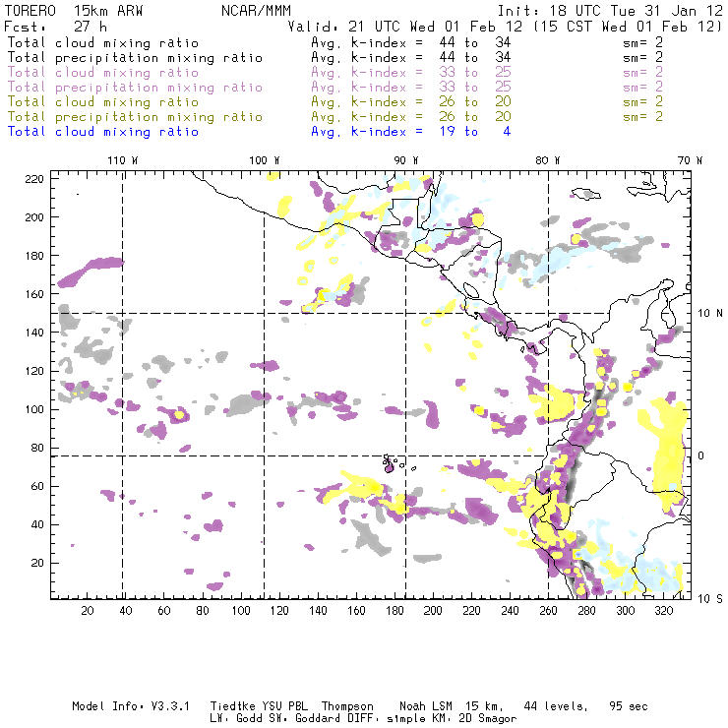Click the '240' x-axis tick label
The width and height of the screenshot is (728, 728).
(x=510, y=611)
